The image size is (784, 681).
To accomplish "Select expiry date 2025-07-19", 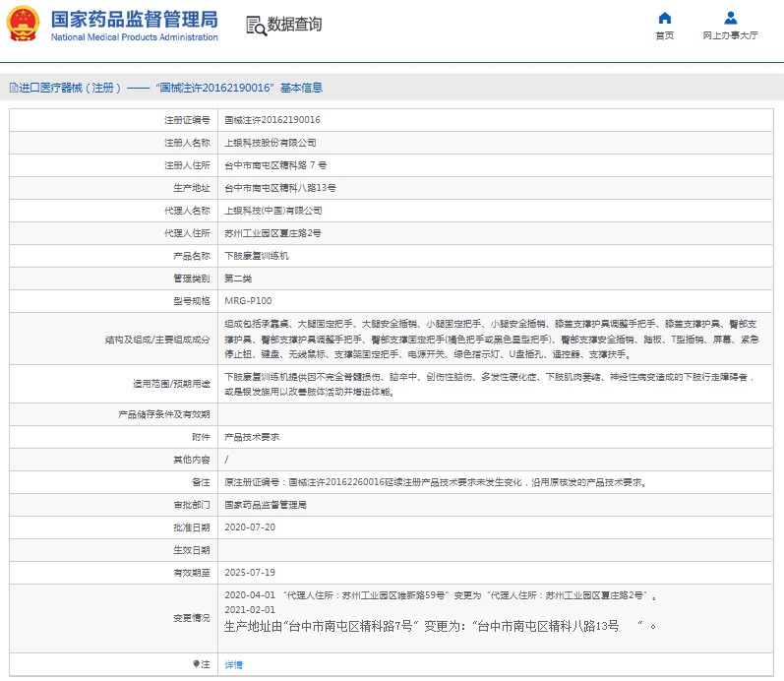I will pos(250,573).
